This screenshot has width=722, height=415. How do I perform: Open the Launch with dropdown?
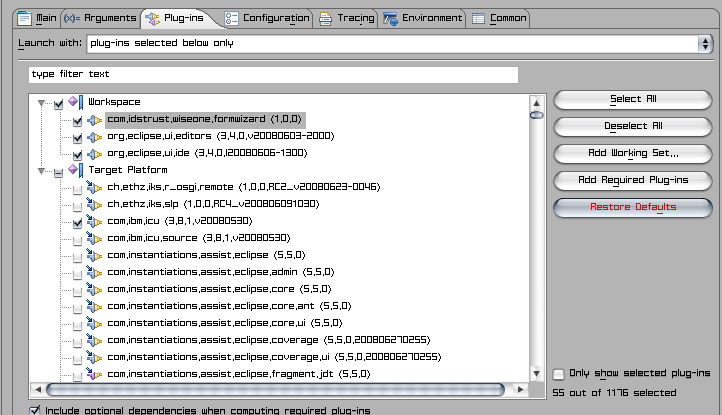(x=705, y=44)
